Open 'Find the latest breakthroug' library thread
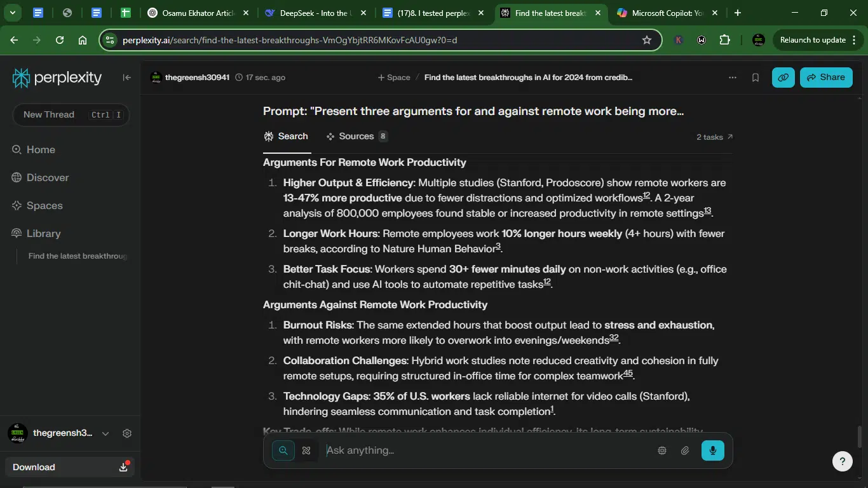Viewport: 868px width, 488px height. click(x=78, y=256)
